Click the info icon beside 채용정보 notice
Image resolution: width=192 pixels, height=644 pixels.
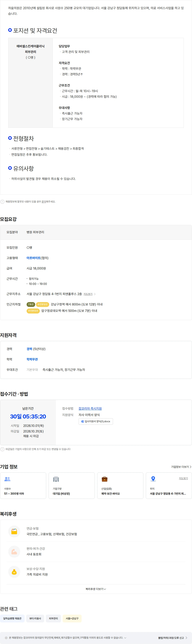click(2, 202)
